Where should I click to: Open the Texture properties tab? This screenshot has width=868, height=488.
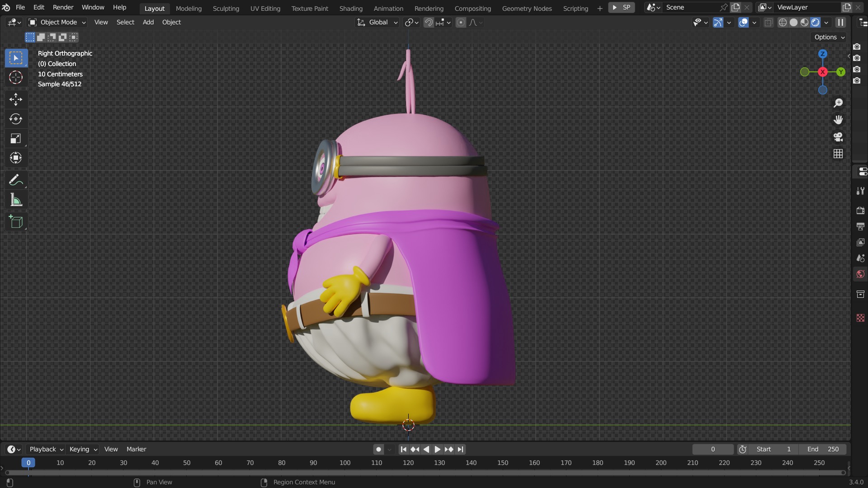click(x=860, y=318)
